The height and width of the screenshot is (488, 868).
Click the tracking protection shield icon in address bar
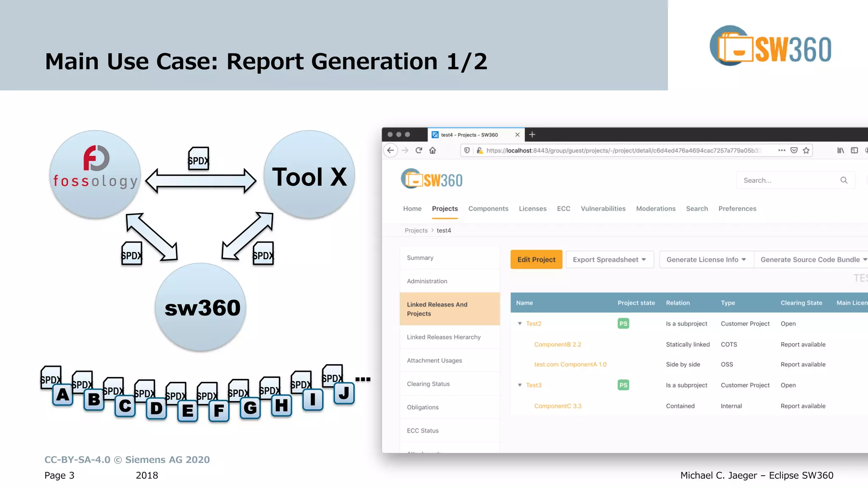coord(467,151)
